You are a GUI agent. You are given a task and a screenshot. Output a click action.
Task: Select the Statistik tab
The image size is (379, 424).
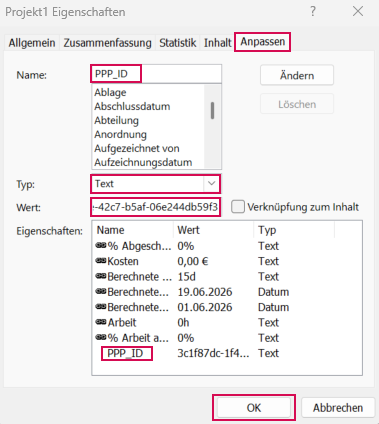click(177, 43)
